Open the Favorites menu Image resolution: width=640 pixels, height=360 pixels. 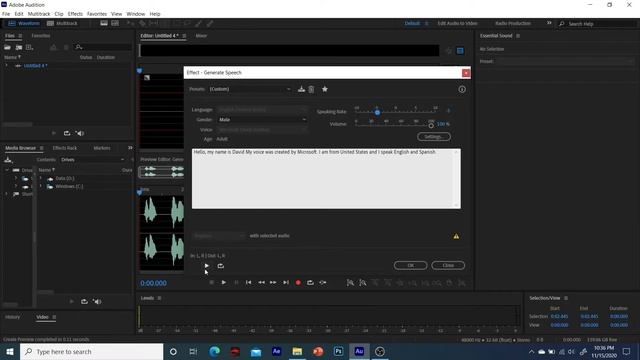coord(97,14)
